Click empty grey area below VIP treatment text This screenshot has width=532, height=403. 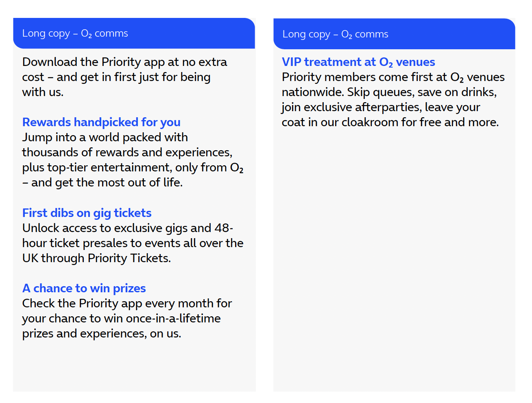point(394,261)
